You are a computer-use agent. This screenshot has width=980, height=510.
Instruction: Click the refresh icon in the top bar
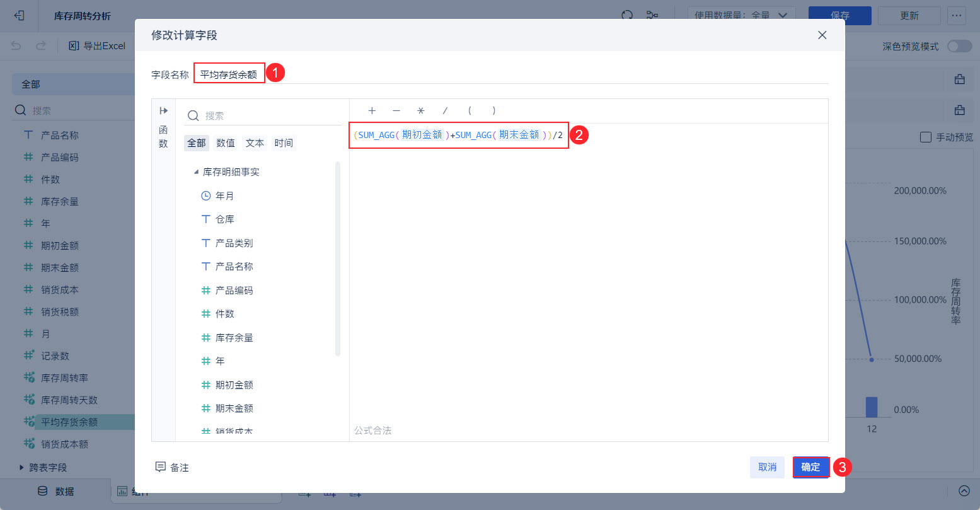coord(627,16)
